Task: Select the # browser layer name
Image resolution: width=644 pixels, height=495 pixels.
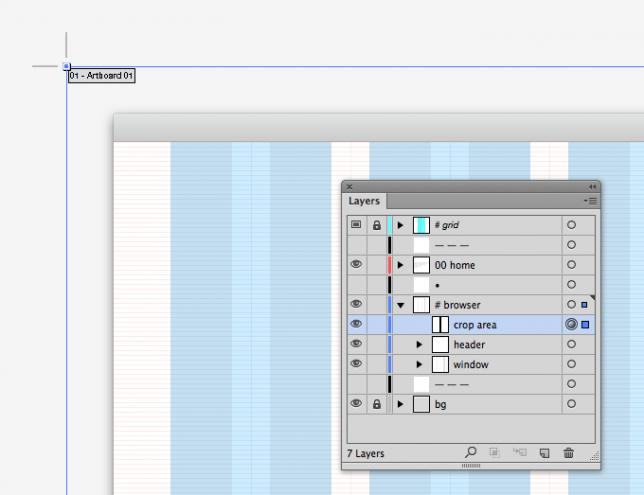Action: 457,305
